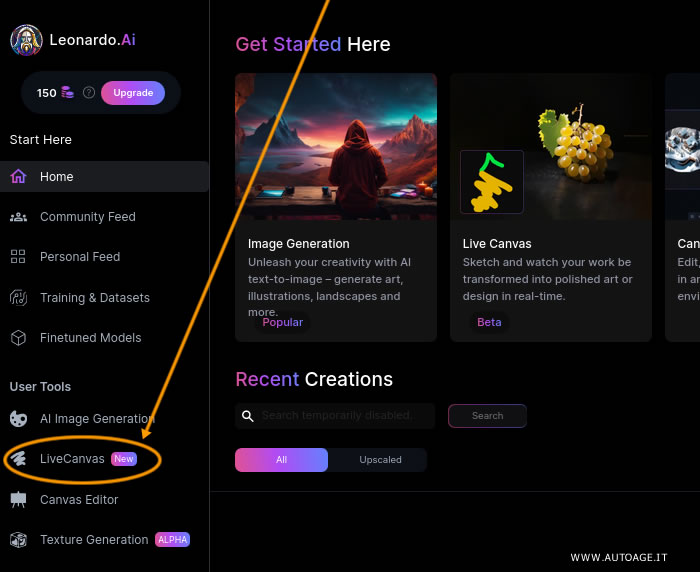The height and width of the screenshot is (572, 700).
Task: Click the Search button
Action: pos(487,416)
